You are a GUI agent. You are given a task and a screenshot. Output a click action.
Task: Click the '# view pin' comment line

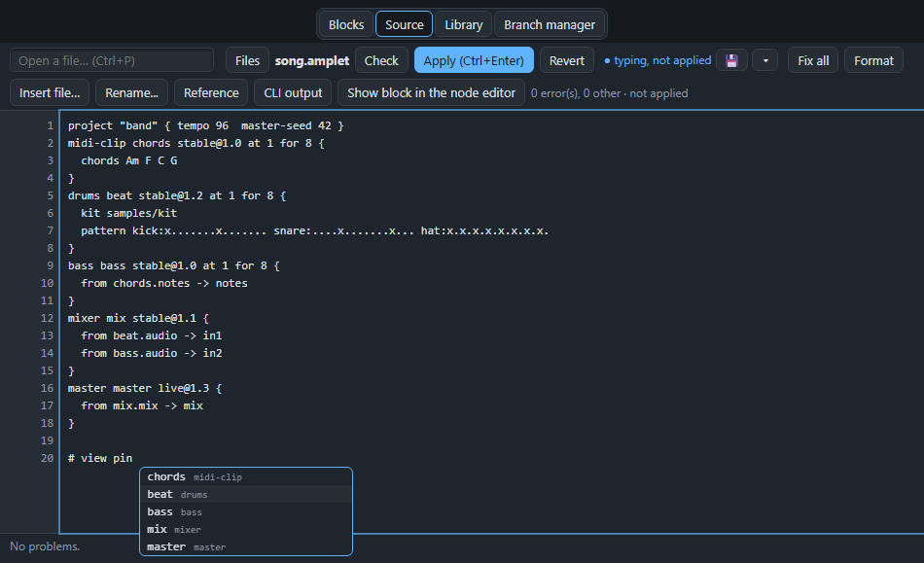tap(100, 458)
